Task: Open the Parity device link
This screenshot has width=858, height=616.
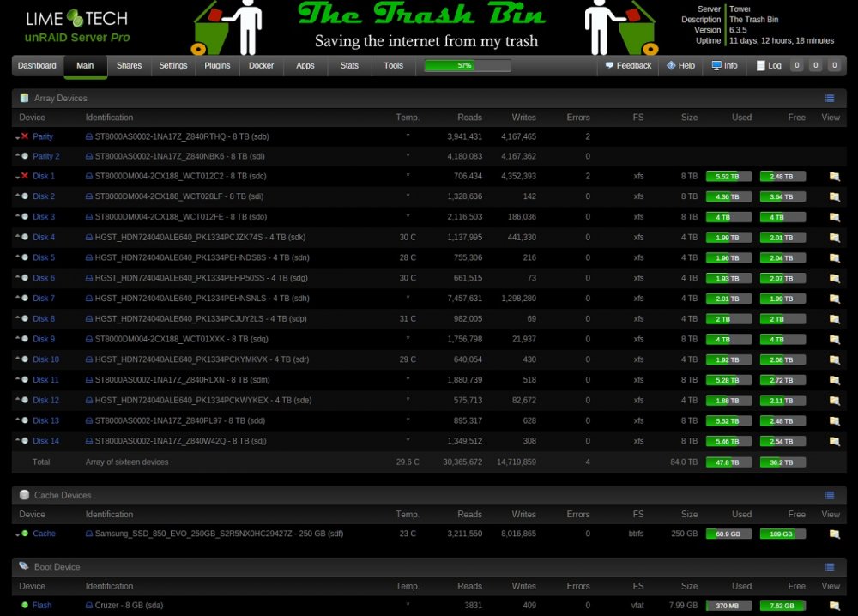Action: [43, 136]
